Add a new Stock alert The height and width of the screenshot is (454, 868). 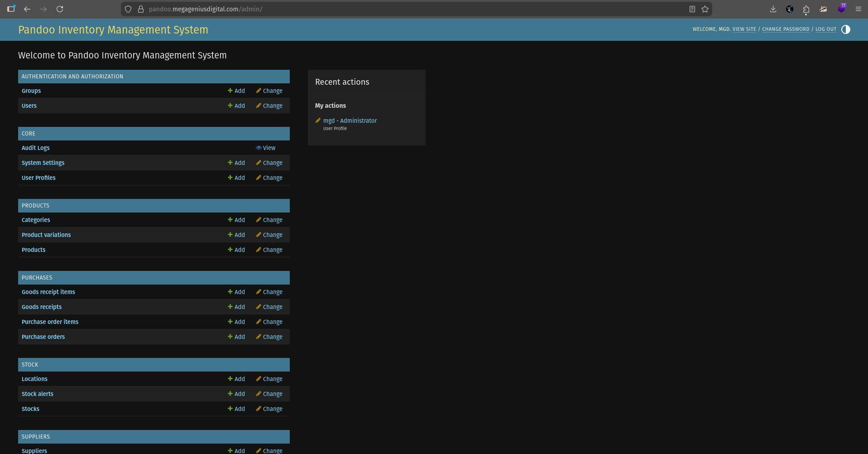[x=236, y=394]
